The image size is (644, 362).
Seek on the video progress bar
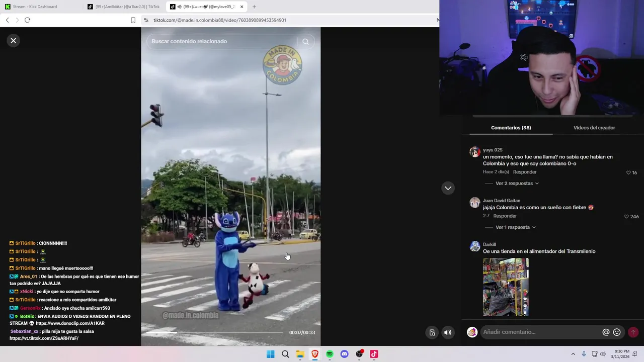click(214, 332)
